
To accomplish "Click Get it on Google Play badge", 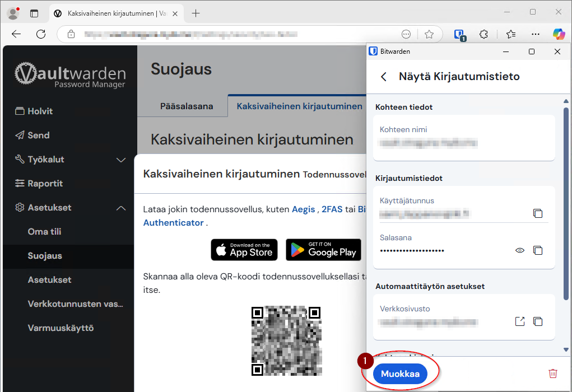I will tap(324, 250).
